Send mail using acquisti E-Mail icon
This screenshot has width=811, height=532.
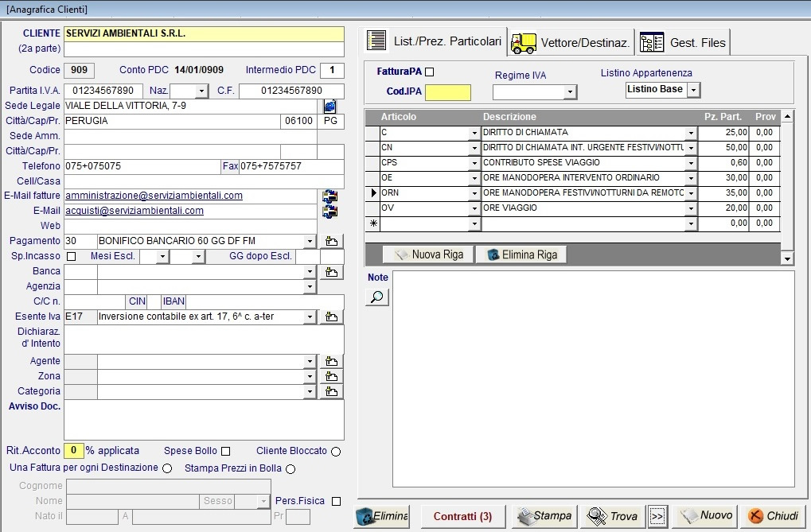tap(330, 211)
